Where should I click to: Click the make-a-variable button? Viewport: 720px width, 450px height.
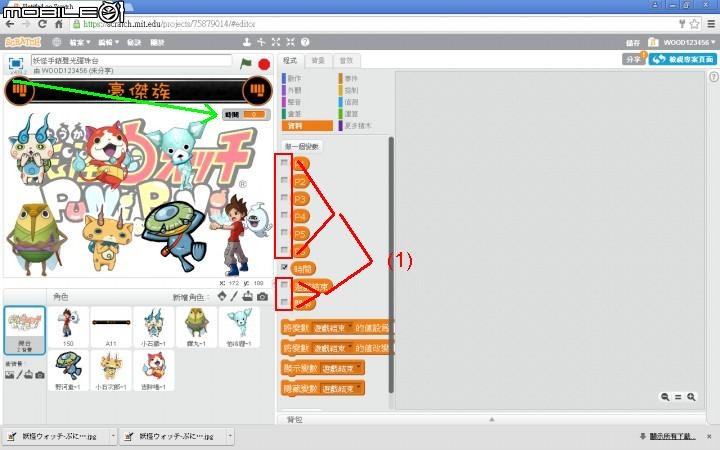(301, 146)
